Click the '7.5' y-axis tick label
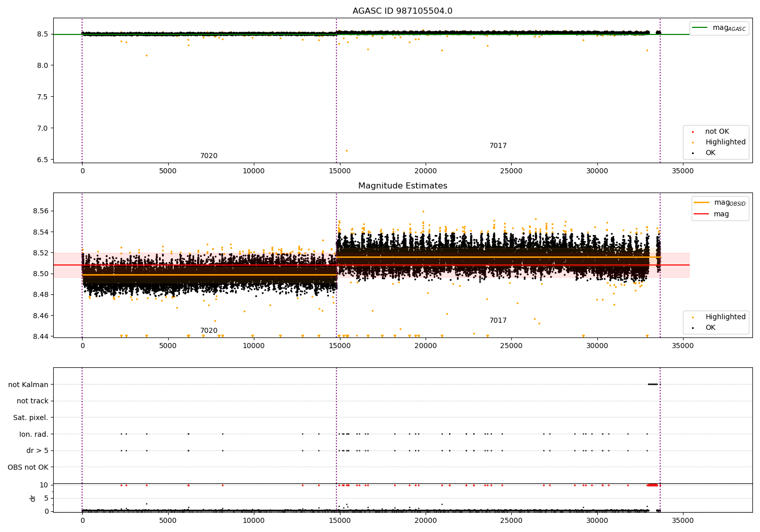Screen dimensions: 760x532 point(43,97)
